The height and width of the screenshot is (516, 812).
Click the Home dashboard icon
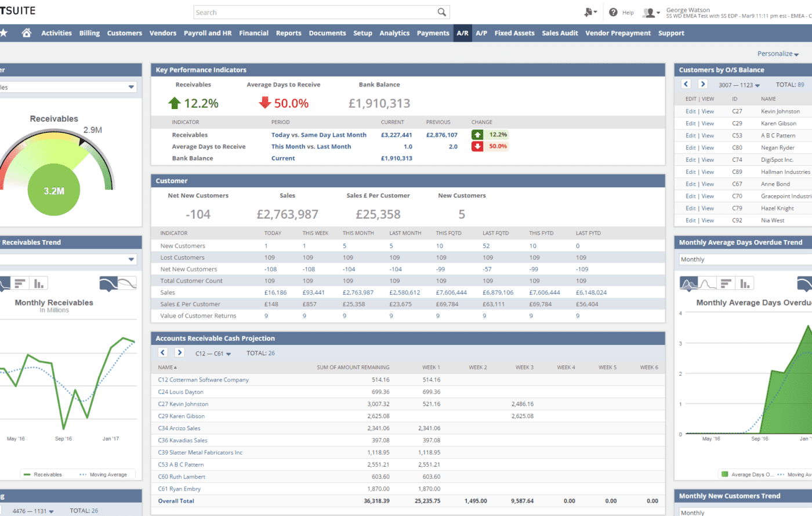[x=27, y=33]
